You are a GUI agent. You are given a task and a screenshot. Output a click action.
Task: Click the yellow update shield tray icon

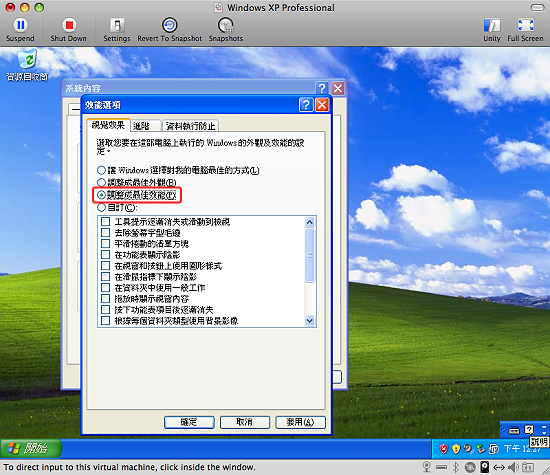[x=456, y=448]
